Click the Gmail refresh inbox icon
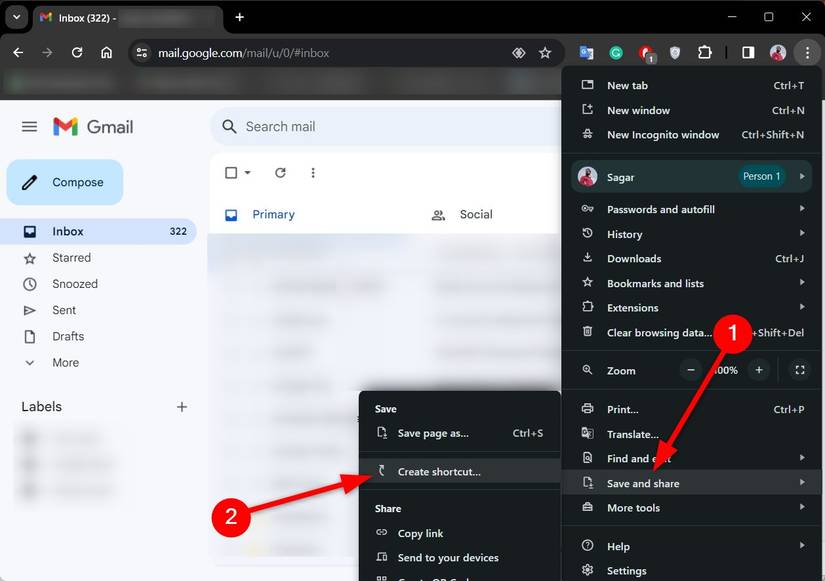 click(x=280, y=173)
